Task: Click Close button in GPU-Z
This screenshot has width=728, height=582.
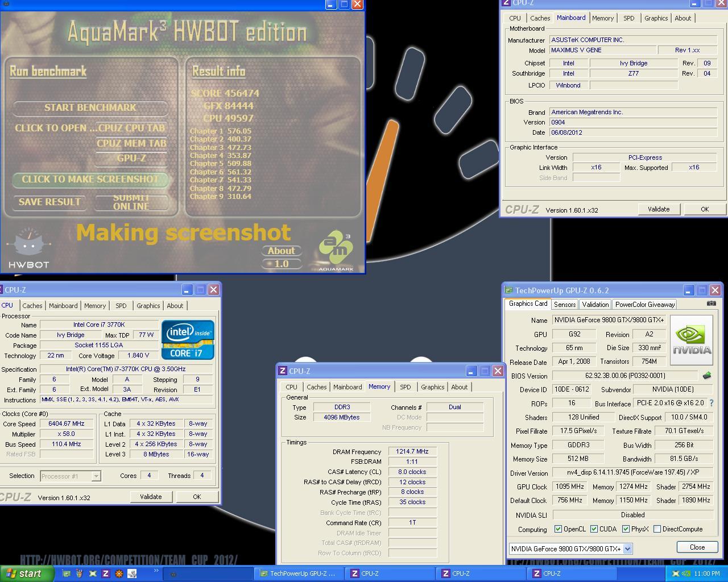Action: [697, 547]
